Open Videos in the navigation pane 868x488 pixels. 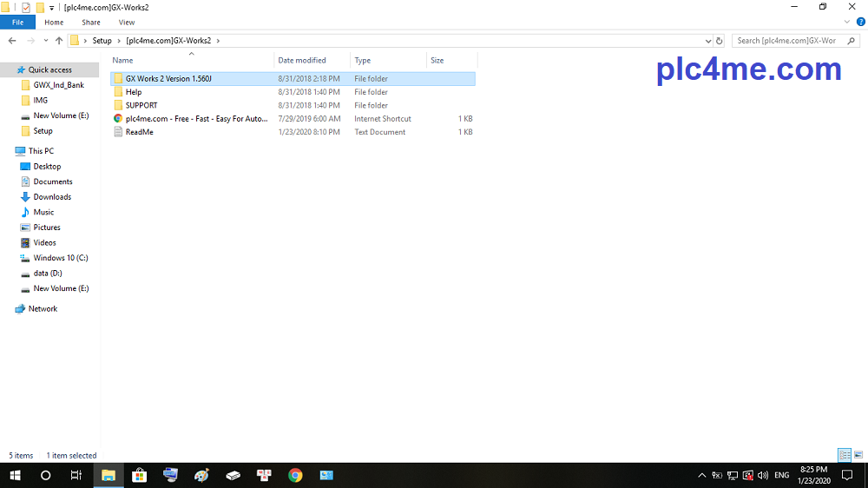click(x=44, y=242)
